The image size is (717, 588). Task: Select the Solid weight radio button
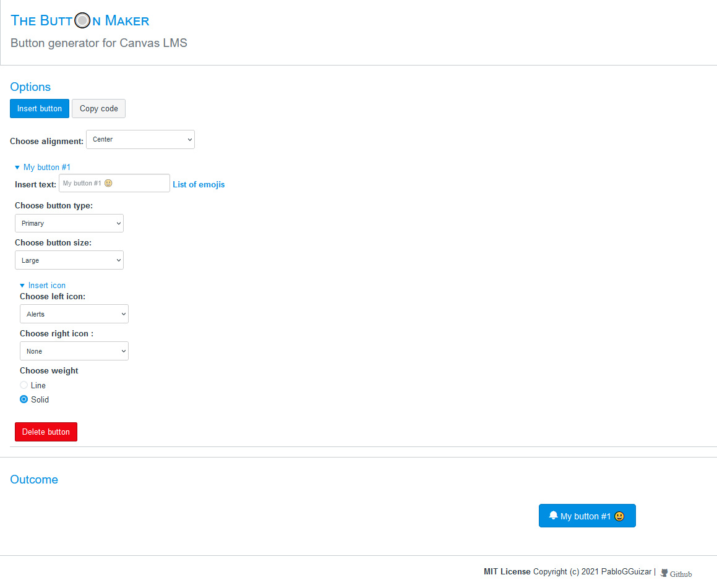[24, 399]
